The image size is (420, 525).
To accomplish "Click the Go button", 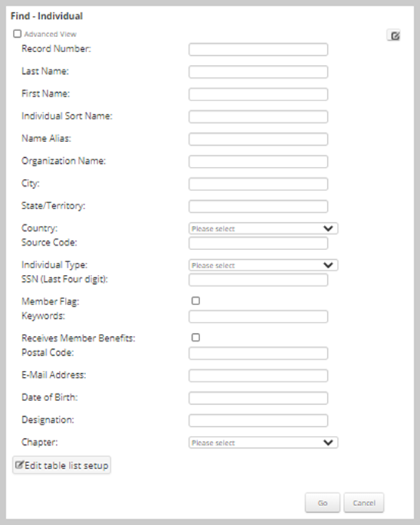I will [323, 502].
